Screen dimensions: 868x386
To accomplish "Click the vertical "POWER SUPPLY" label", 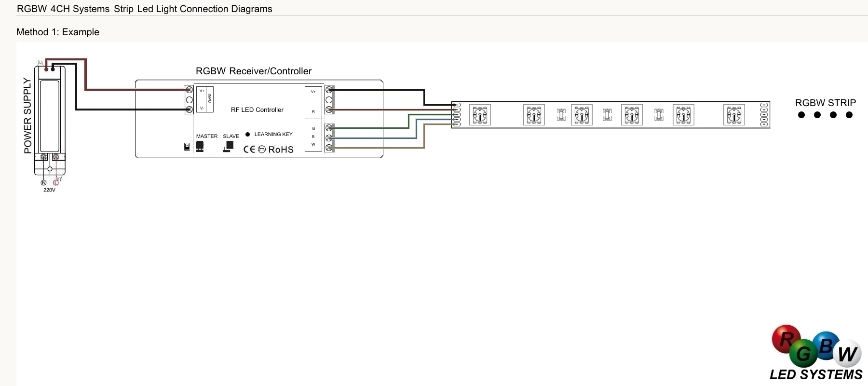I will 27,116.
